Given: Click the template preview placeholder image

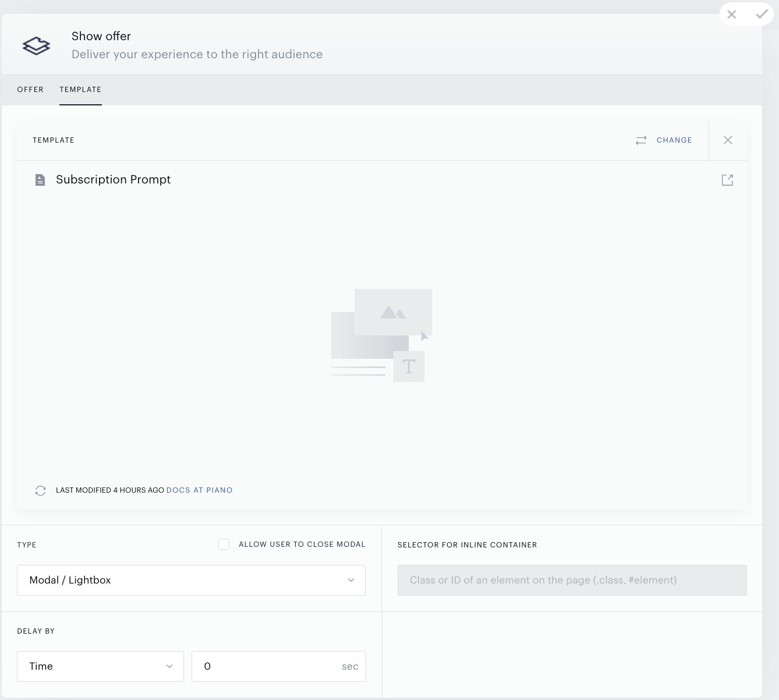Looking at the screenshot, I should [x=382, y=335].
